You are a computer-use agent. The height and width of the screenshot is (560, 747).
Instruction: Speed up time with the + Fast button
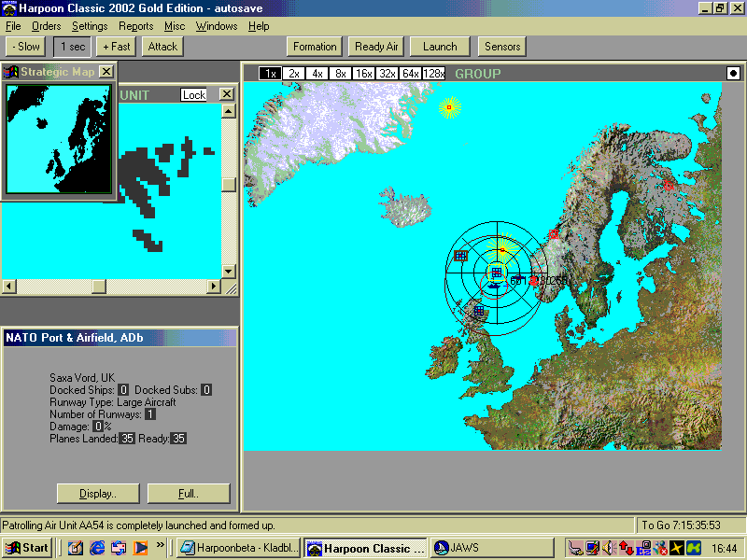(116, 47)
